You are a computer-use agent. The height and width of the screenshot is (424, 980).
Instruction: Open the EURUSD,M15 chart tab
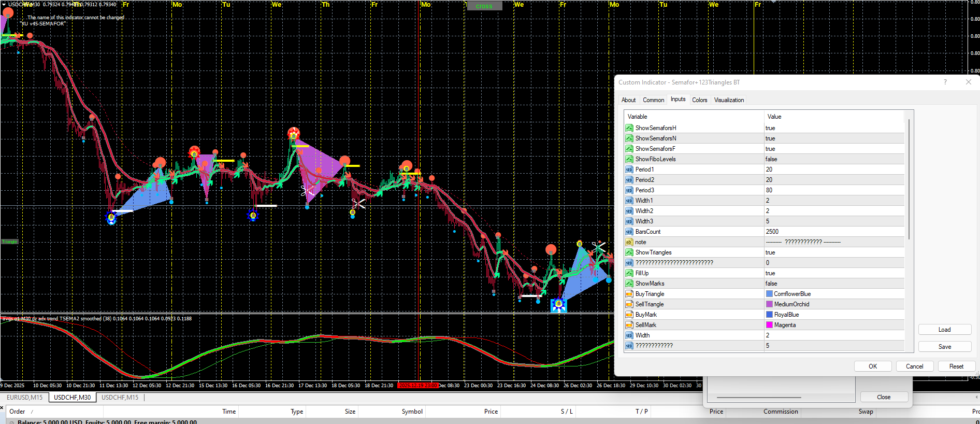click(24, 398)
